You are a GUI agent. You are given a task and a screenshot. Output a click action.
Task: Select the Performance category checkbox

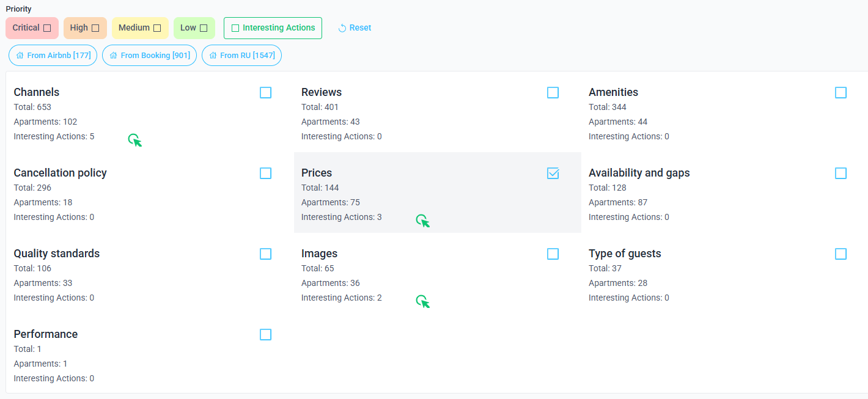tap(265, 335)
